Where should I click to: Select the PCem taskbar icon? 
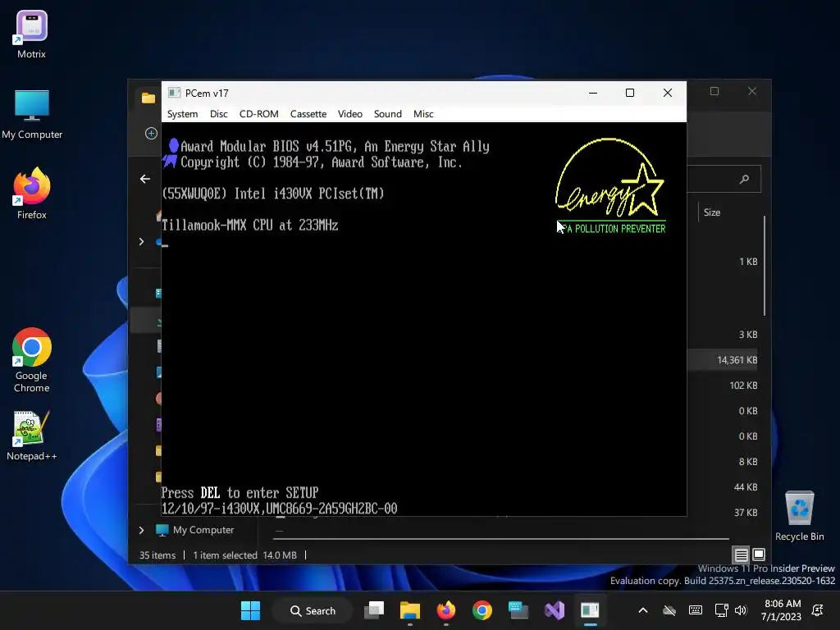(x=591, y=610)
